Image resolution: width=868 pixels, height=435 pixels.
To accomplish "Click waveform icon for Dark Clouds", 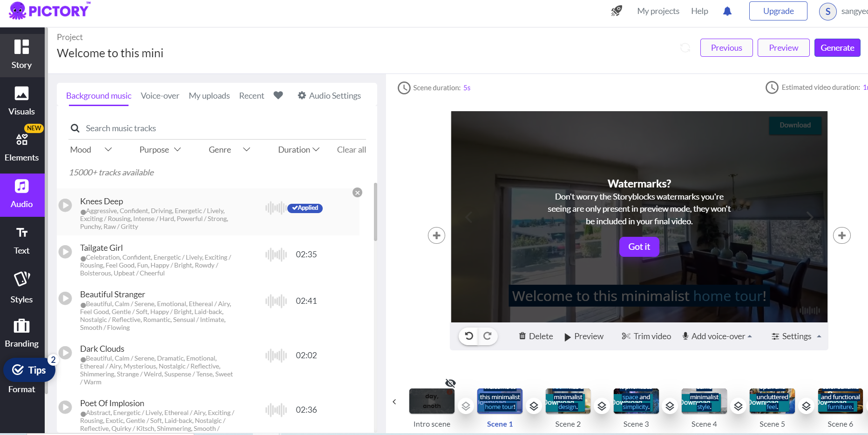I will (x=276, y=355).
